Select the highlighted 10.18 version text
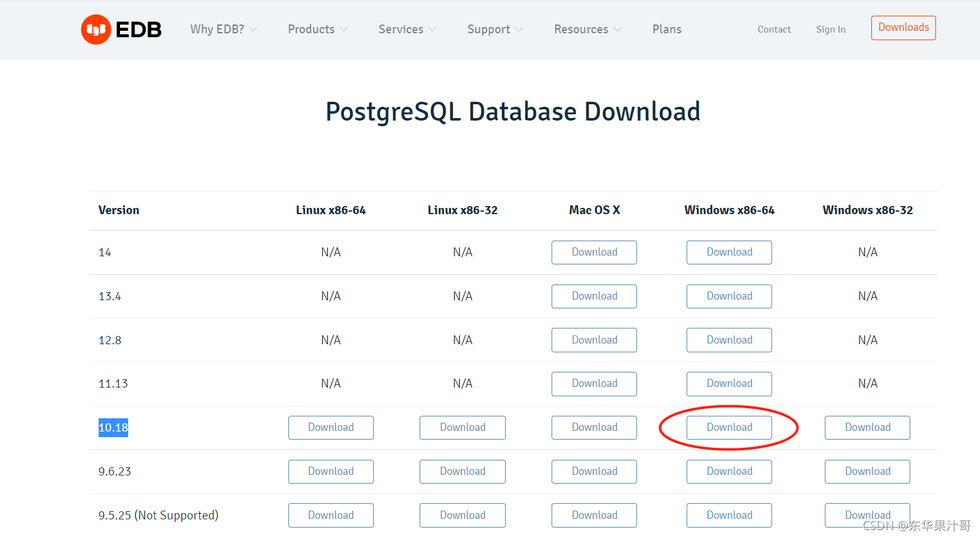This screenshot has height=537, width=980. pyautogui.click(x=112, y=427)
